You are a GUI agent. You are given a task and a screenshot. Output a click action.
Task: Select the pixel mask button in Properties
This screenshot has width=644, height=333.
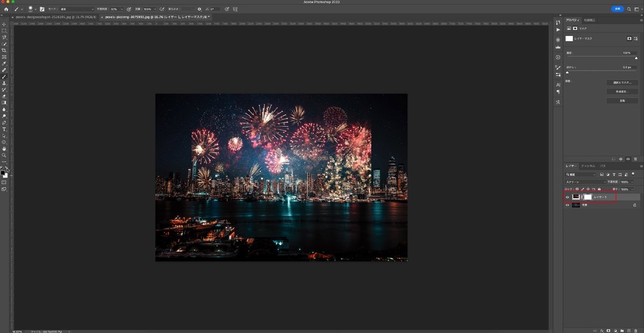(629, 39)
